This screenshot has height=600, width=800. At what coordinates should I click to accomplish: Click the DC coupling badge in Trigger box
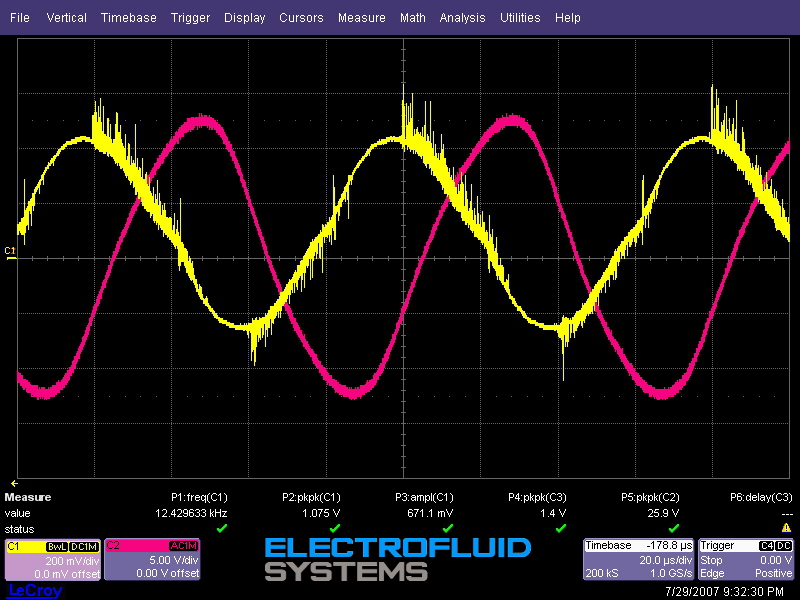click(784, 546)
